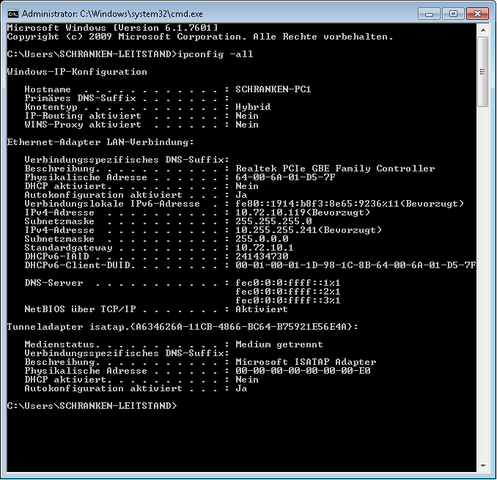Image resolution: width=497 pixels, height=480 pixels.
Task: Click the subnet mask value 255.0.0.0
Action: pyautogui.click(x=262, y=239)
